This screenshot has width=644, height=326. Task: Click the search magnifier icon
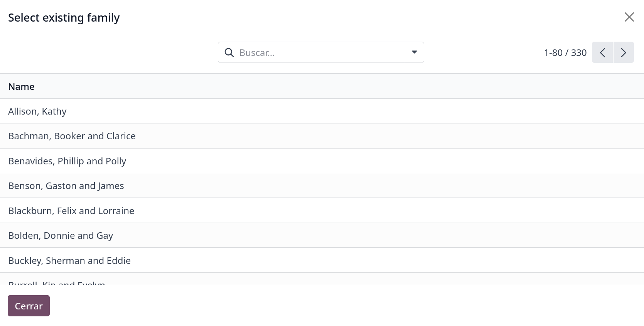(229, 52)
